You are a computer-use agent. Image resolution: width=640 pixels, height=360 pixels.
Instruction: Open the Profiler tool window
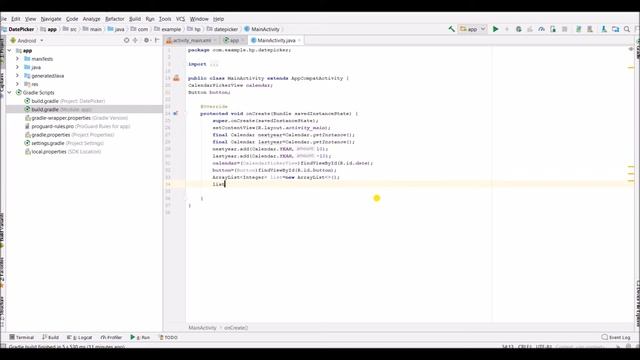coord(111,338)
